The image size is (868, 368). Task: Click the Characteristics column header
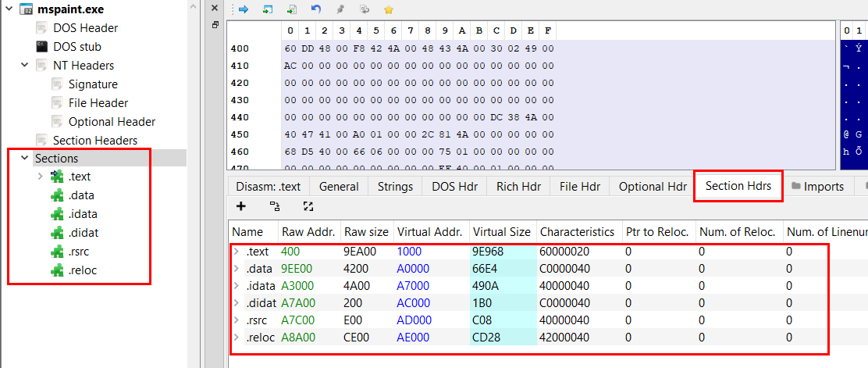coord(578,232)
